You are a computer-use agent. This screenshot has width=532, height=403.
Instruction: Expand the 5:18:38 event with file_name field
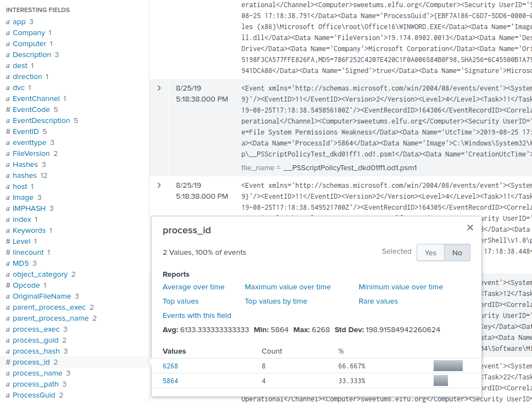pos(159,88)
